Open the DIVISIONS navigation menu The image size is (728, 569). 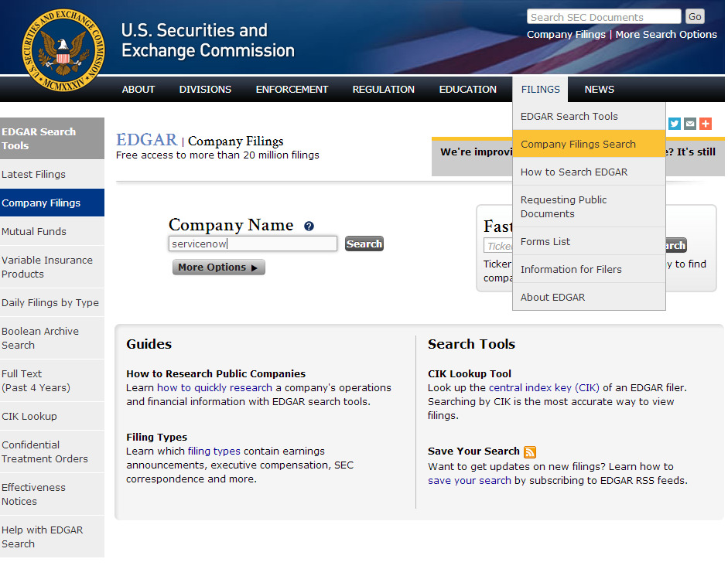[x=205, y=89]
